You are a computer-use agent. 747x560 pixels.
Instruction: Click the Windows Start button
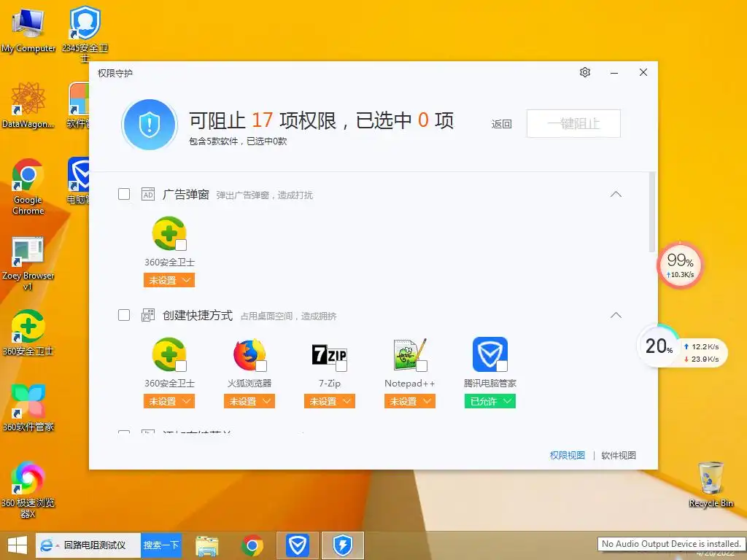pos(18,545)
